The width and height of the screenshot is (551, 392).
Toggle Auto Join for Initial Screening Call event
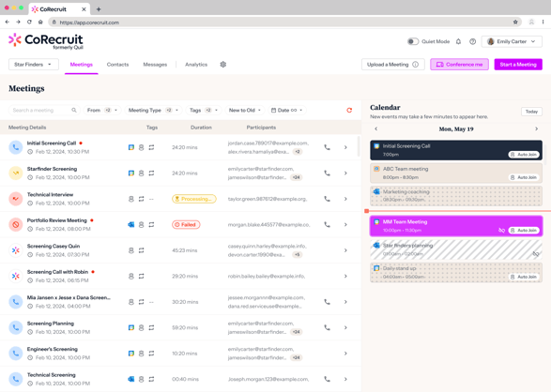(524, 155)
